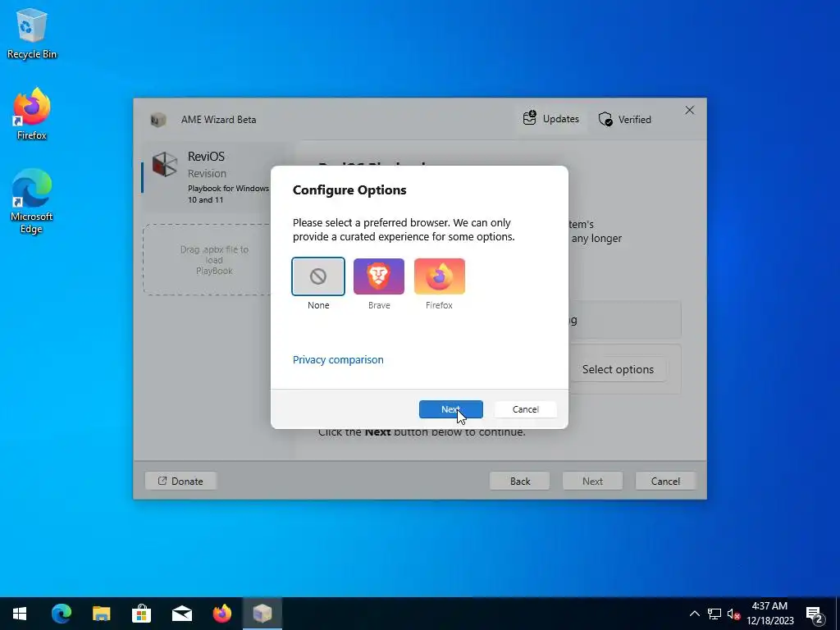Image resolution: width=840 pixels, height=630 pixels.
Task: Open the notification center icon
Action: [x=815, y=615]
